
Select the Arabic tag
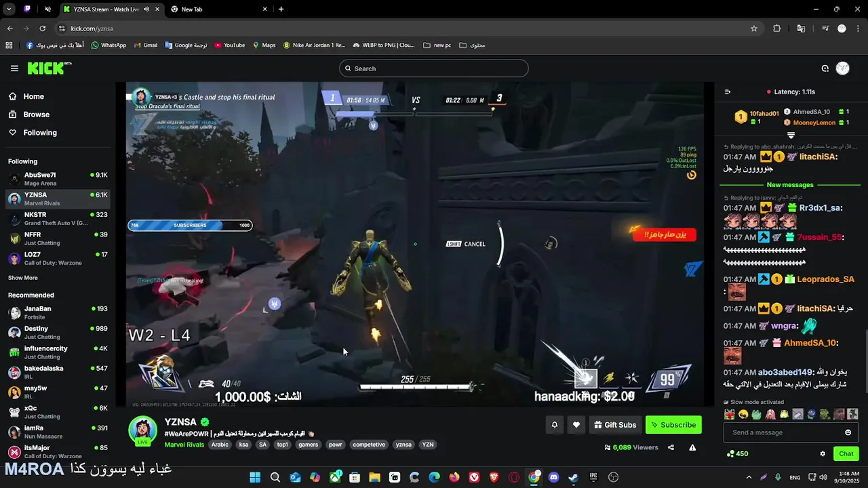click(x=220, y=445)
